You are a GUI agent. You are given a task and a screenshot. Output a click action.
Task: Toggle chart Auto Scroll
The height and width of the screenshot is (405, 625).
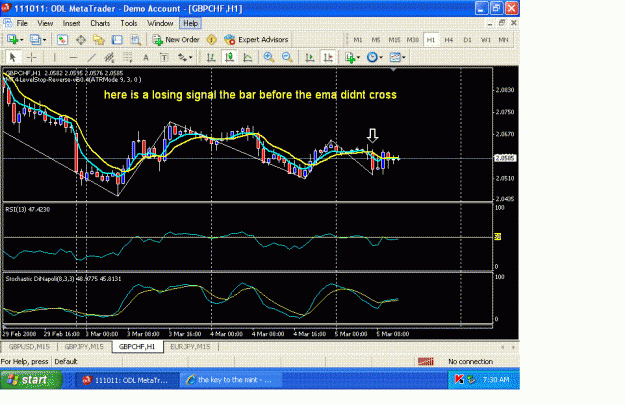(310, 57)
